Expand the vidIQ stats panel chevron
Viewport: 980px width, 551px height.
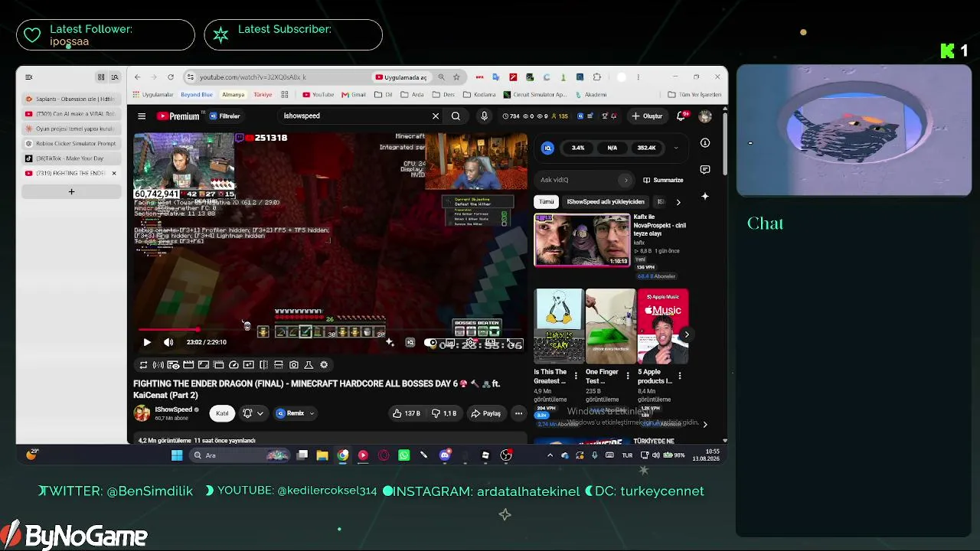tap(675, 148)
